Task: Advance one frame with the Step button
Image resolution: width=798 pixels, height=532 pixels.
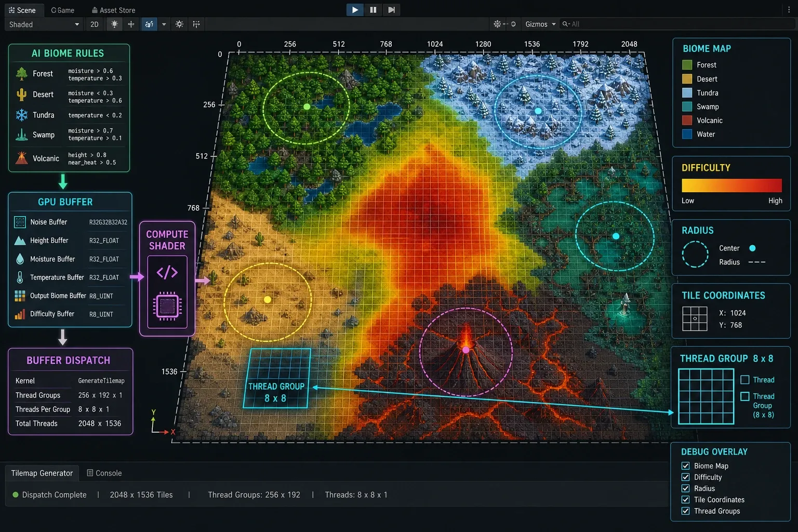Action: [x=392, y=10]
